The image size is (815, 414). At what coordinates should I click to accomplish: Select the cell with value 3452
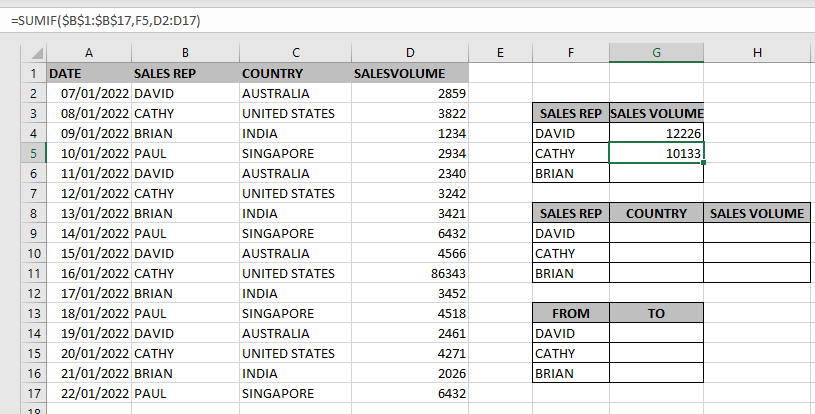410,293
